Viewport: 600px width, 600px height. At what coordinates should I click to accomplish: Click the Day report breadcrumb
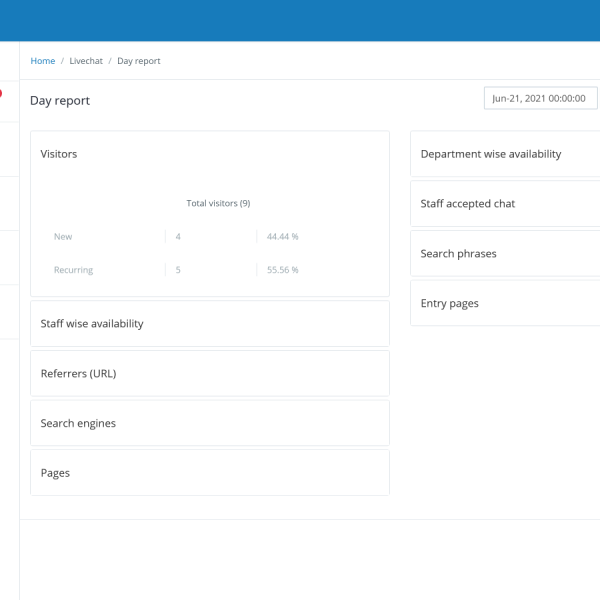click(139, 61)
